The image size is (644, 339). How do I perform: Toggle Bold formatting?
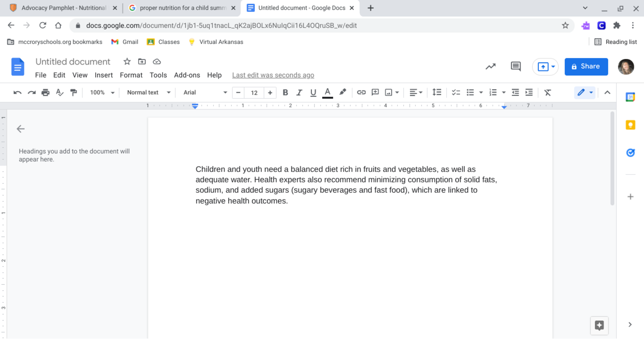pos(285,93)
